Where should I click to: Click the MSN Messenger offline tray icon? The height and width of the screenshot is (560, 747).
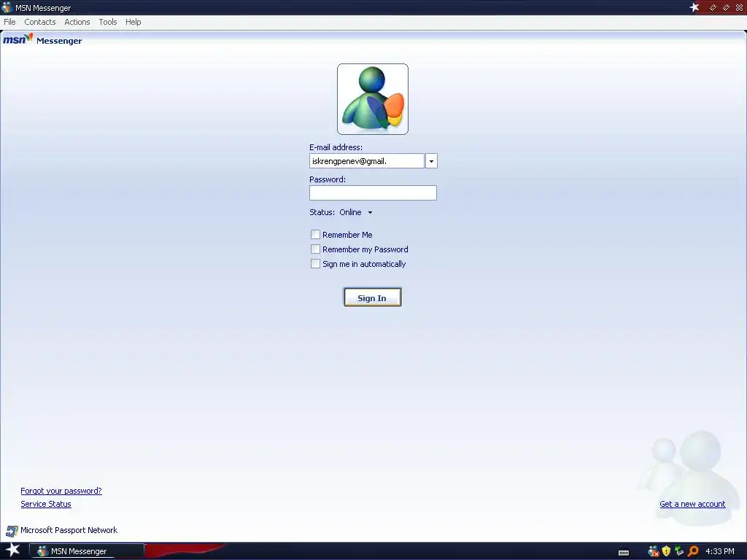click(653, 551)
